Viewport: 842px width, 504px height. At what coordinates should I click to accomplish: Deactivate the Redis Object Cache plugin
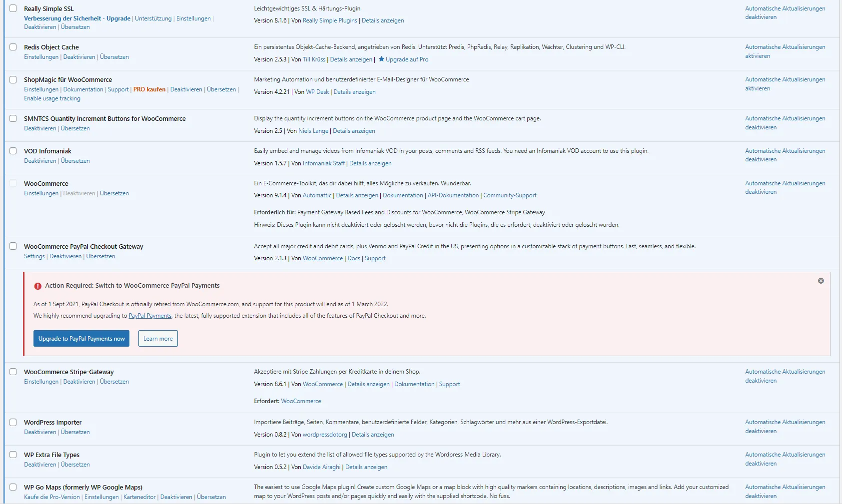click(79, 57)
